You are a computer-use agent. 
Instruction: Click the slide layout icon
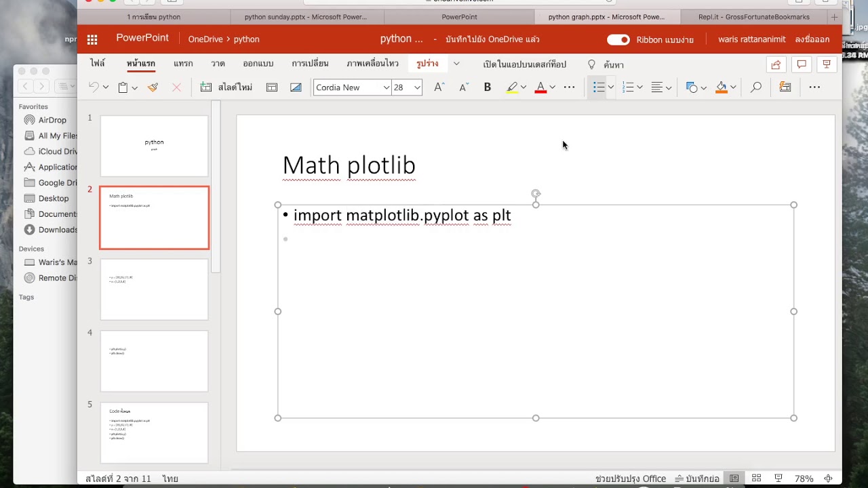(272, 87)
